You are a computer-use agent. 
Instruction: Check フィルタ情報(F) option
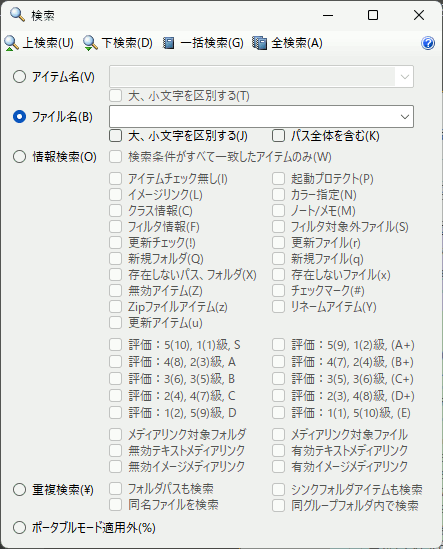click(x=116, y=227)
